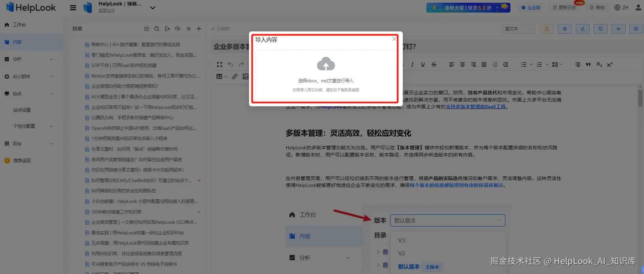The height and width of the screenshot is (274, 644).
Task: Click the cloud upload icon in import dialog
Action: pyautogui.click(x=326, y=64)
